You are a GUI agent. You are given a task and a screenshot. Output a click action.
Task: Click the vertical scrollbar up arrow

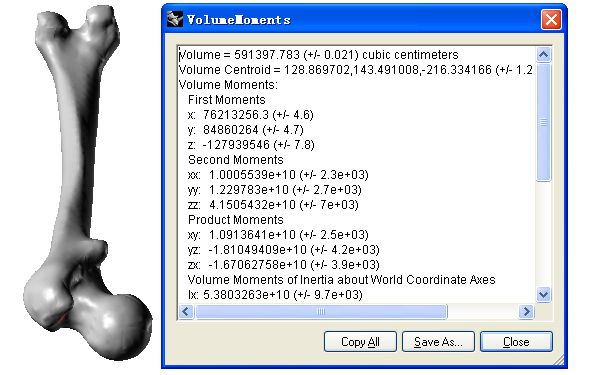(543, 55)
